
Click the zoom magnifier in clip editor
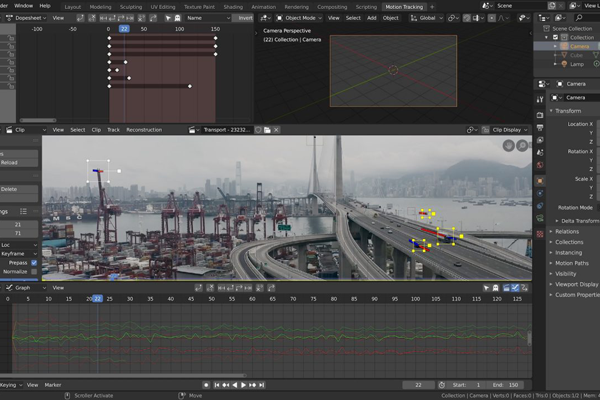[522, 145]
